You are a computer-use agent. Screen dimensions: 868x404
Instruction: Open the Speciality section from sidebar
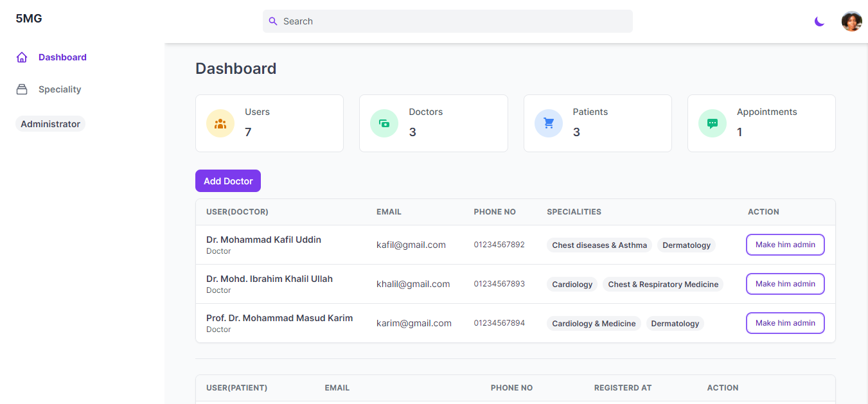tap(60, 89)
